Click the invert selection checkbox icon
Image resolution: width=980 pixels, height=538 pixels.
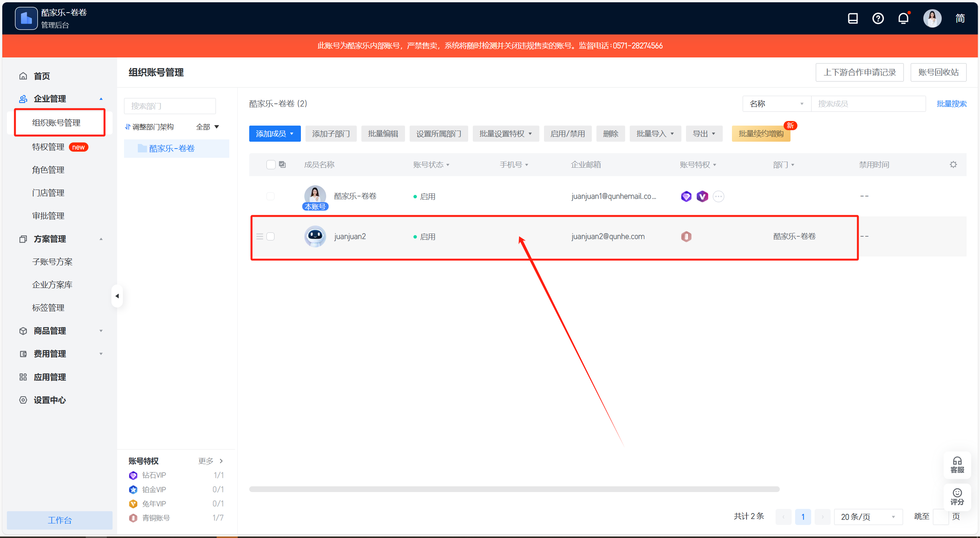pos(283,165)
